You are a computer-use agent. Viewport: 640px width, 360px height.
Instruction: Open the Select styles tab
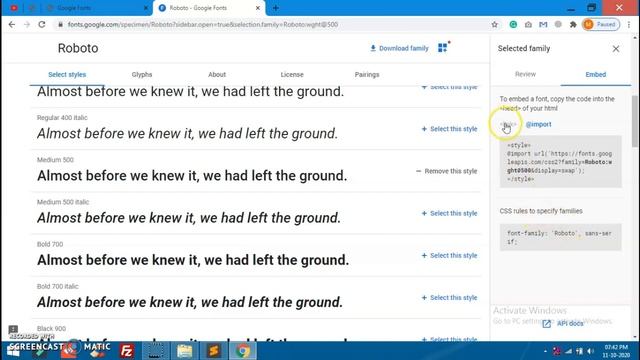[x=67, y=74]
